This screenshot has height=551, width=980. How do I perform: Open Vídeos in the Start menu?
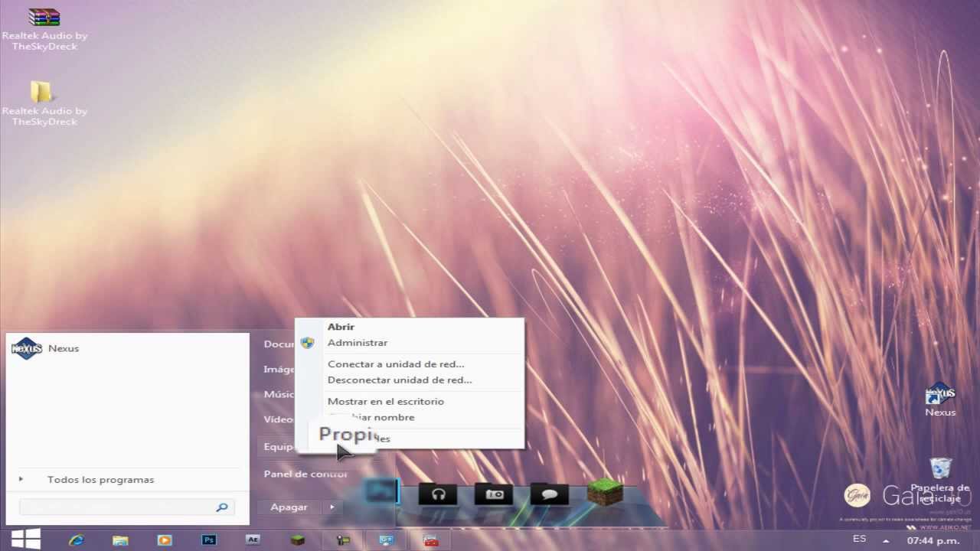pyautogui.click(x=279, y=419)
